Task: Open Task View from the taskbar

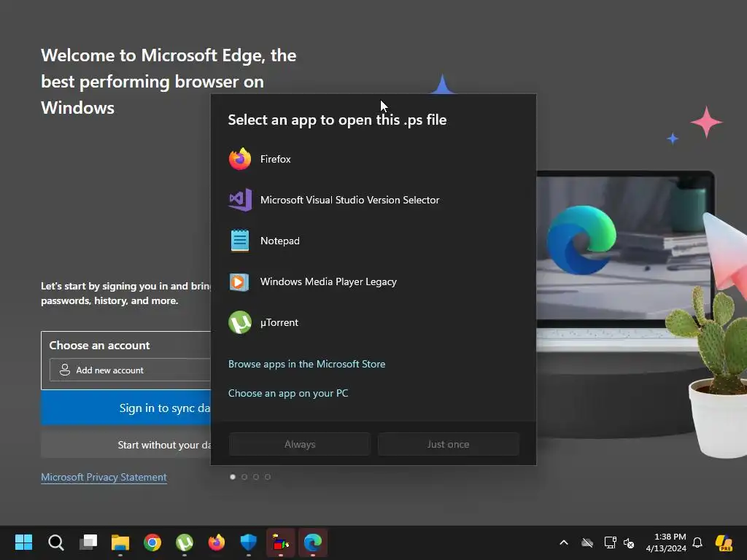Action: (x=88, y=542)
